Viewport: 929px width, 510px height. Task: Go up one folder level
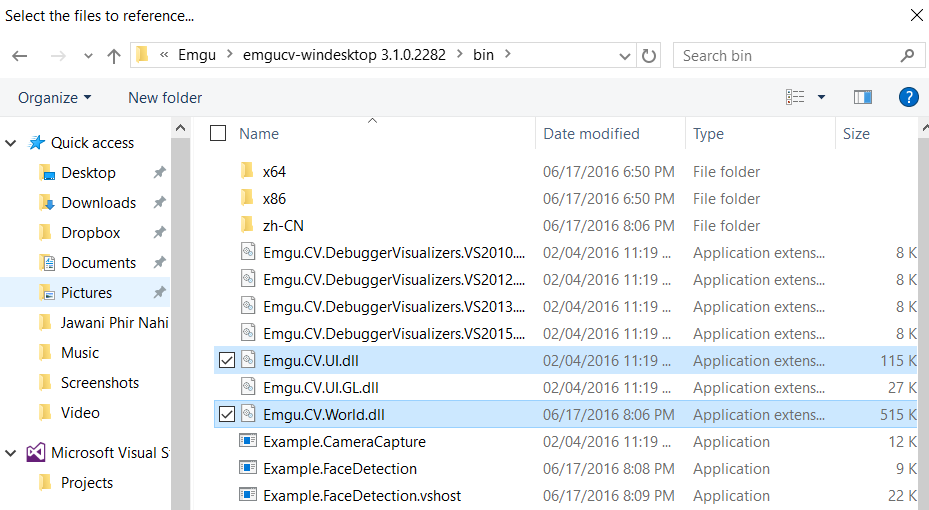point(113,56)
